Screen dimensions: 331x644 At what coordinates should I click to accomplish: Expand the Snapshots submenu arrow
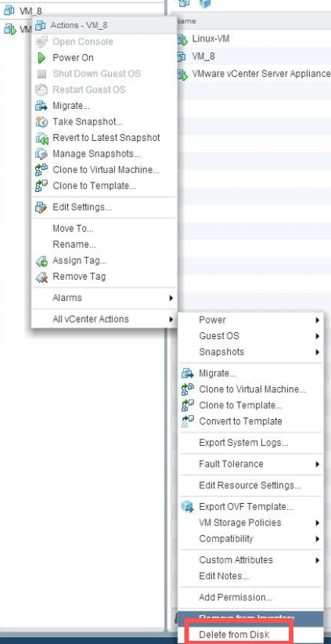pyautogui.click(x=318, y=353)
